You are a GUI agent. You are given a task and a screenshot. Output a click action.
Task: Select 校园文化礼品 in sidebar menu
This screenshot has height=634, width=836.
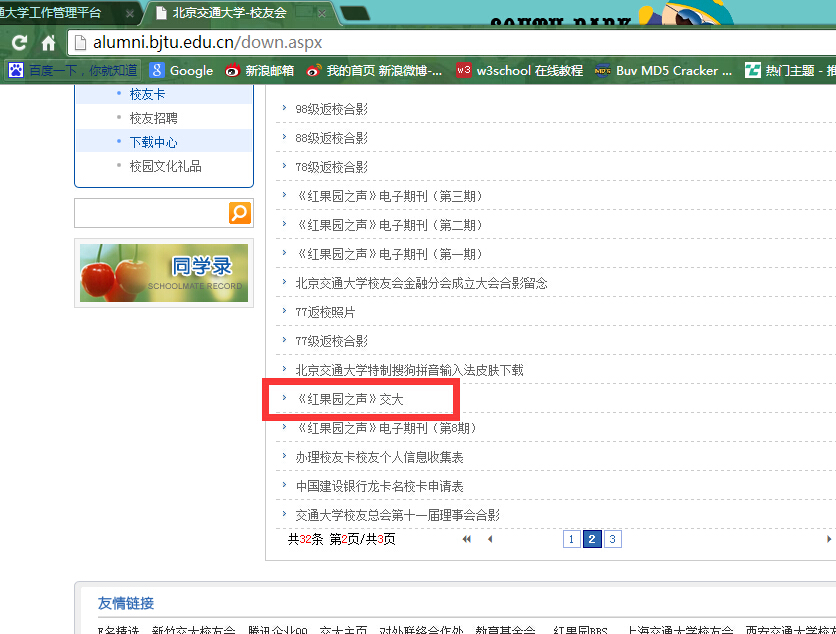(166, 166)
